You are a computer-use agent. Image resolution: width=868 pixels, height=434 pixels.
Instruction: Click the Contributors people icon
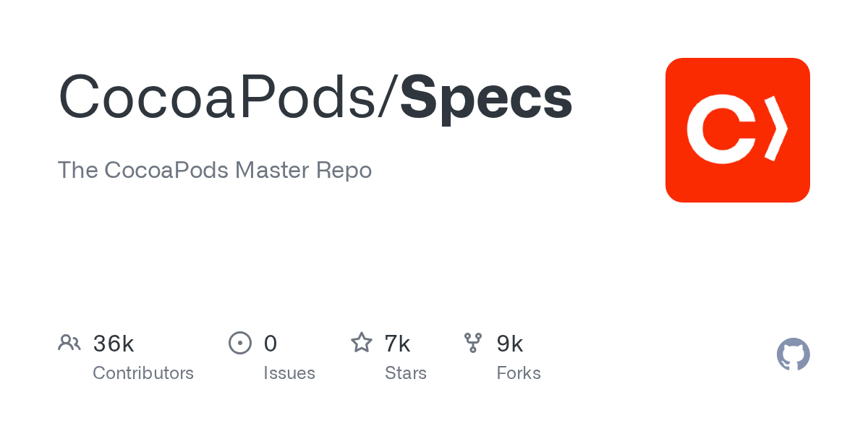69,343
